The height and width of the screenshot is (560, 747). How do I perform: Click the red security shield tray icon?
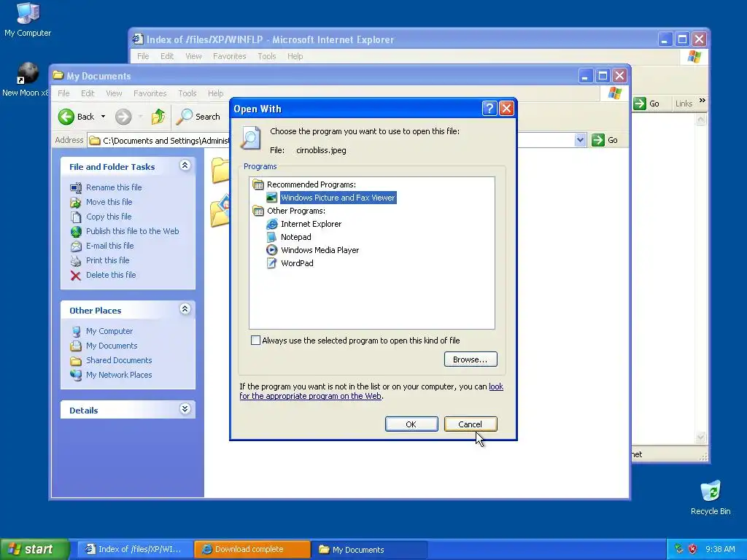pos(692,549)
